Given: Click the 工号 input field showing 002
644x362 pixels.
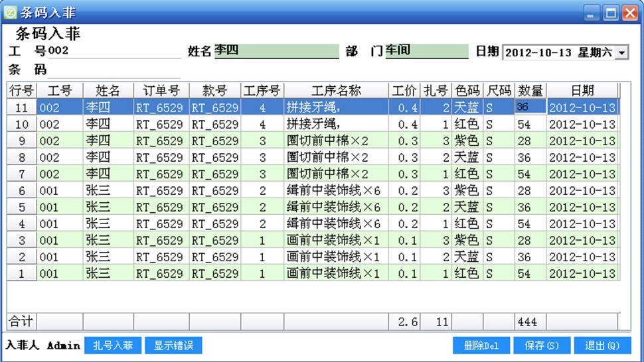Looking at the screenshot, I should [x=114, y=51].
